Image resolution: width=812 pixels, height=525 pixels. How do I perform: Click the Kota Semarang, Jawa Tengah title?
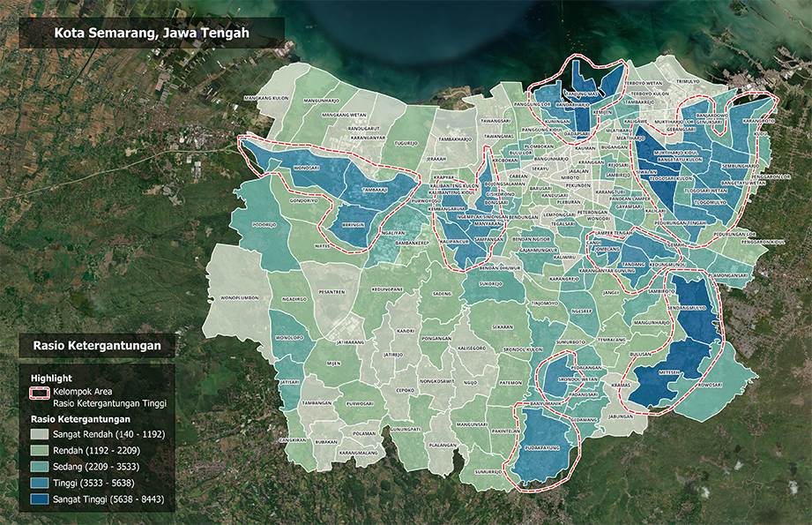153,34
